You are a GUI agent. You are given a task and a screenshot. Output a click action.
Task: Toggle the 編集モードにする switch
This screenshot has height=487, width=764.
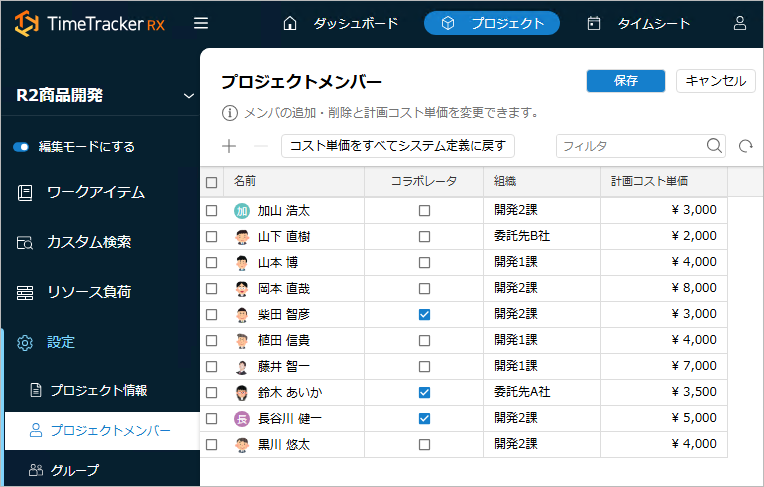22,147
